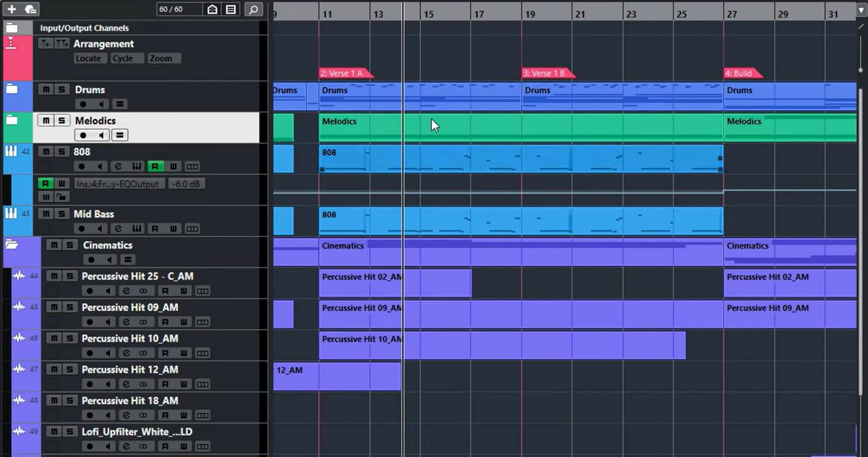Click the track filter list icon in toolbar
Viewport: 868px width, 457px height.
pyautogui.click(x=230, y=9)
